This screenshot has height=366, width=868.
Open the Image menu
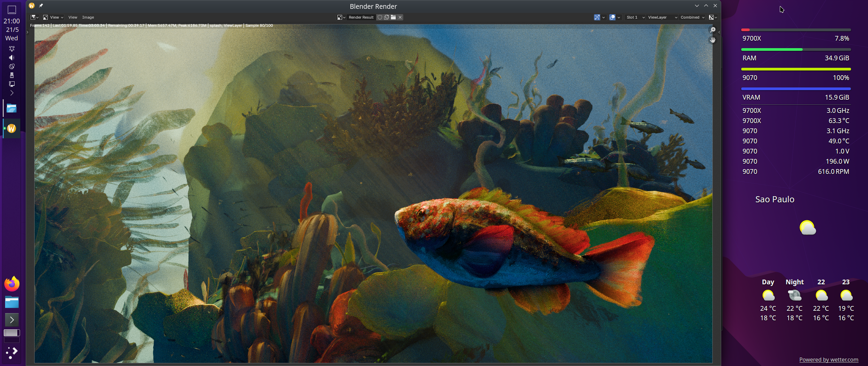click(x=88, y=17)
